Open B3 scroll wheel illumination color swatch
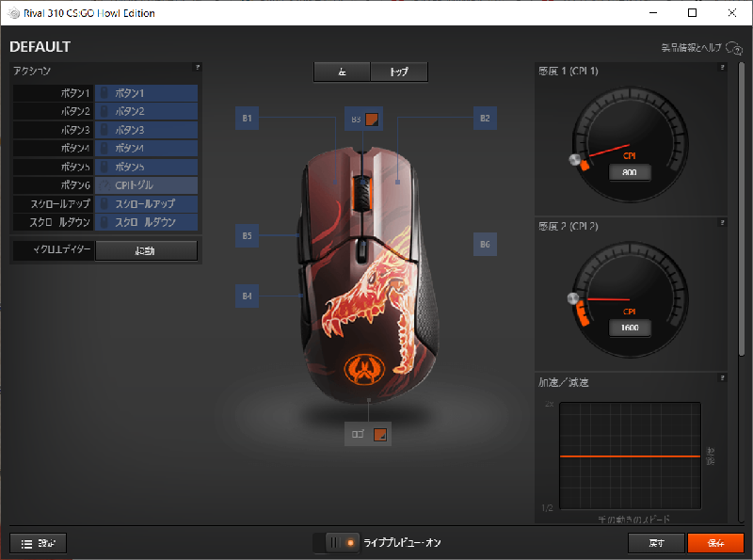Viewport: 753px width, 560px height. [372, 120]
